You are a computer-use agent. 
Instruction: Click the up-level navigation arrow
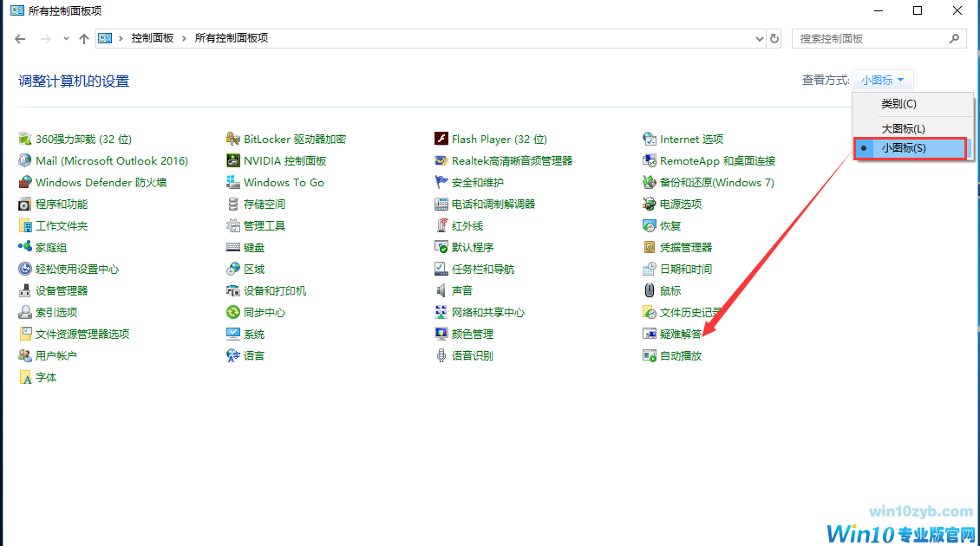84,39
